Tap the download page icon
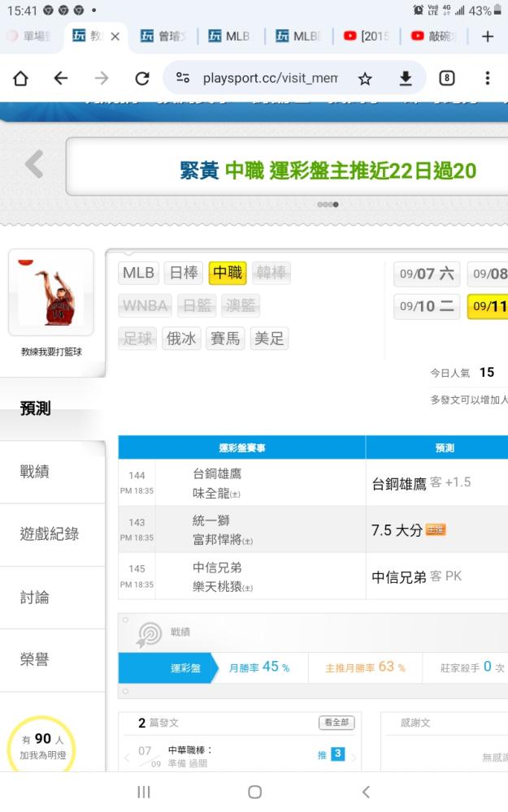Screen dimensions: 508x812 click(406, 78)
